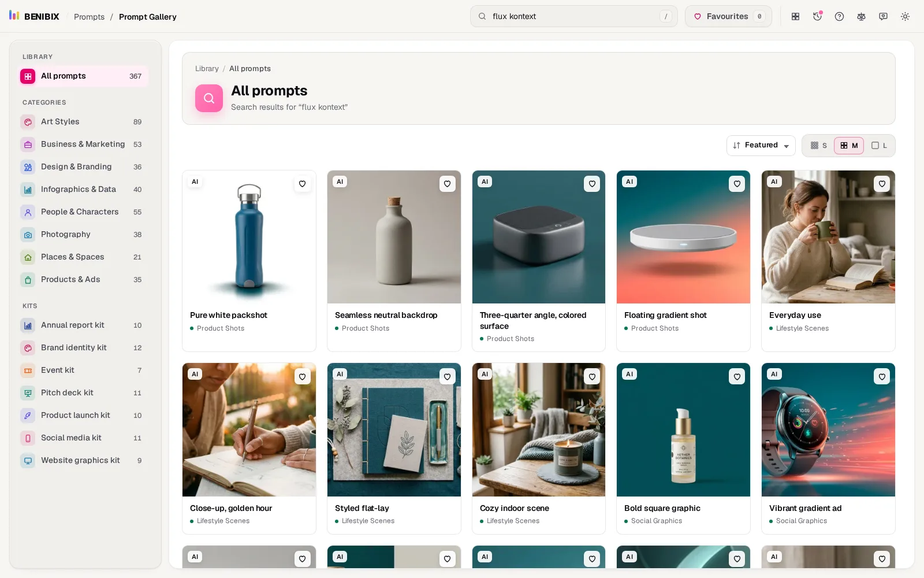Click the Pitch deck kit presentation icon
The width and height of the screenshot is (924, 578).
(x=28, y=393)
